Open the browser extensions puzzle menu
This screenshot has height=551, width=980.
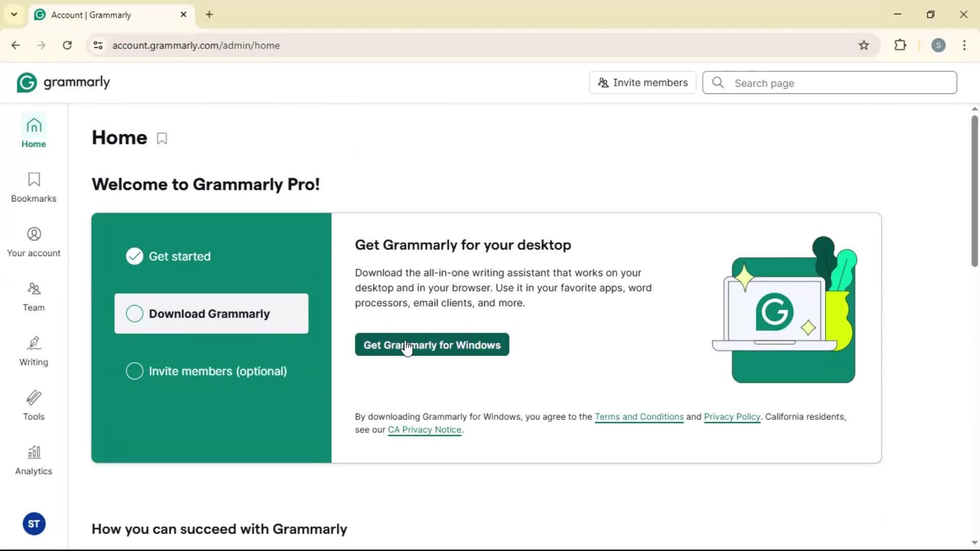(x=900, y=45)
